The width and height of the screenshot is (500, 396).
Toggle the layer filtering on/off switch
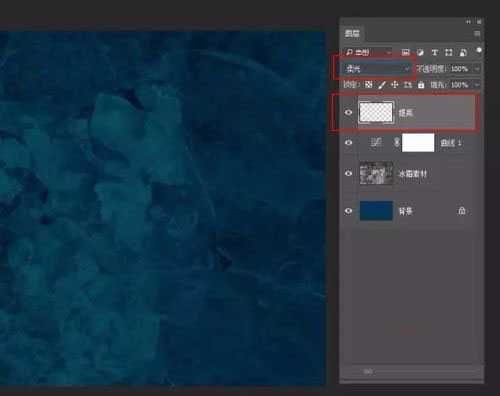coord(479,50)
